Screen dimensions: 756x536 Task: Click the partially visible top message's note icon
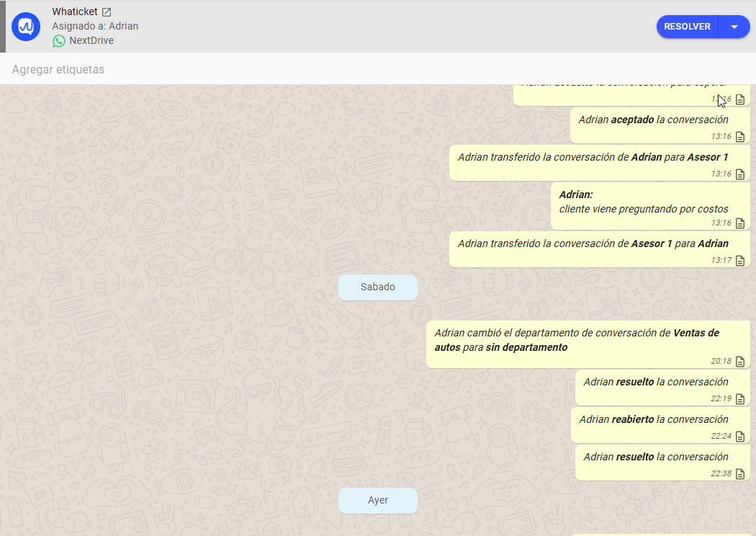pos(740,99)
